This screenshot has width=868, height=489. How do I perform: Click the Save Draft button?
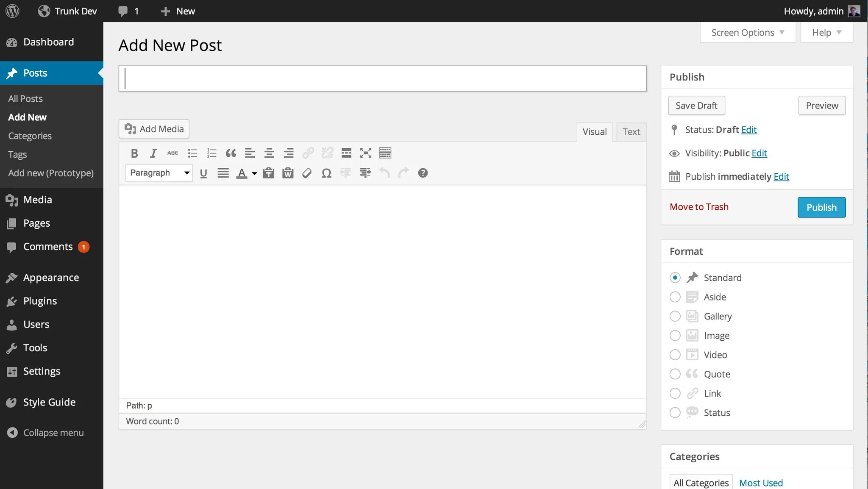point(696,106)
